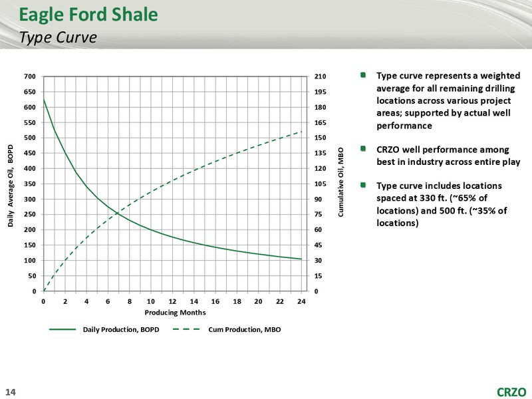
Task: Click right axis value 90
Action: click(318, 199)
